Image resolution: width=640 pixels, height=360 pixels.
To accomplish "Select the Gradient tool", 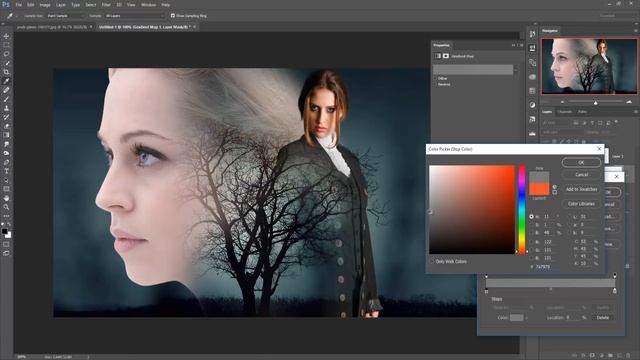I will pyautogui.click(x=6, y=135).
